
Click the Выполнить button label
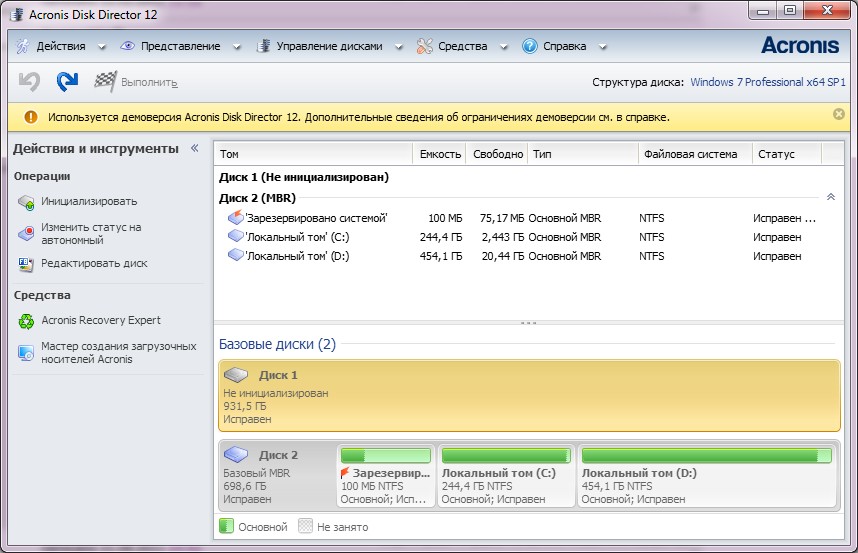(149, 83)
